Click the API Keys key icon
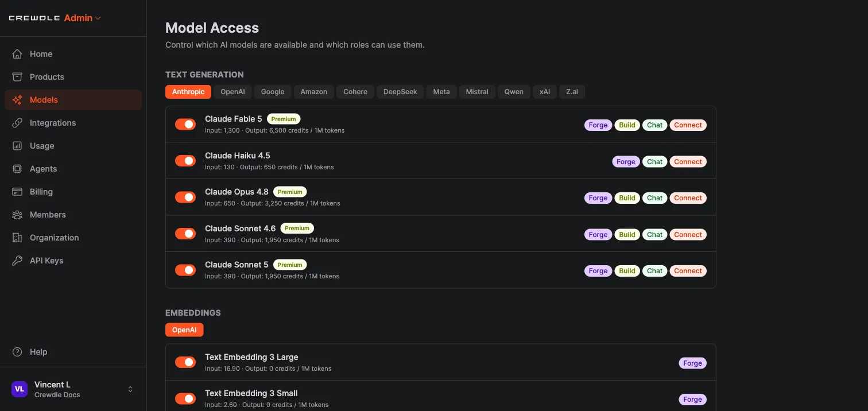The image size is (868, 411). click(x=18, y=261)
